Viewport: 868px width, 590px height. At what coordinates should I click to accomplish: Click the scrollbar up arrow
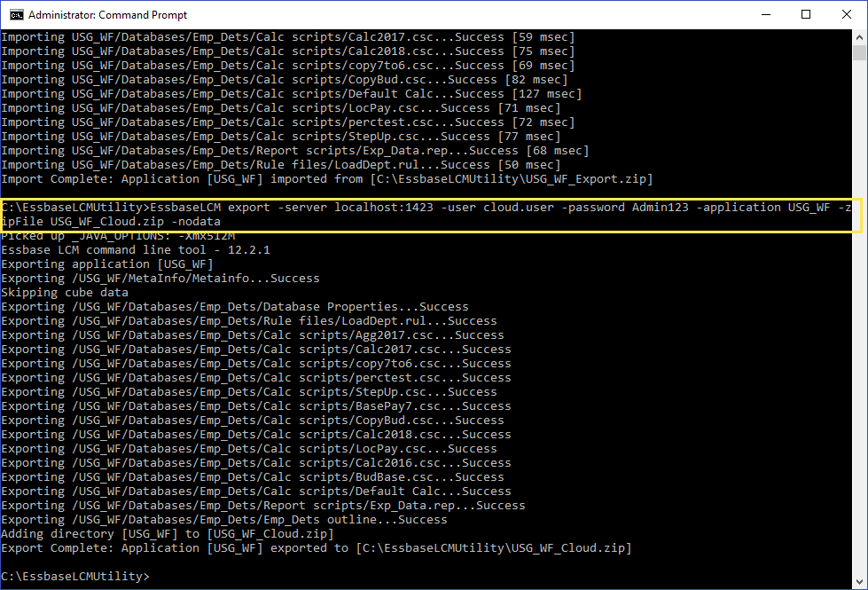click(x=859, y=37)
